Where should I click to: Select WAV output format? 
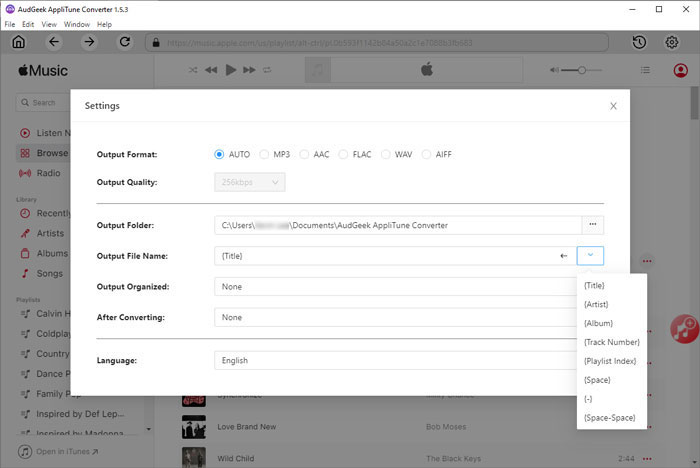(x=386, y=155)
